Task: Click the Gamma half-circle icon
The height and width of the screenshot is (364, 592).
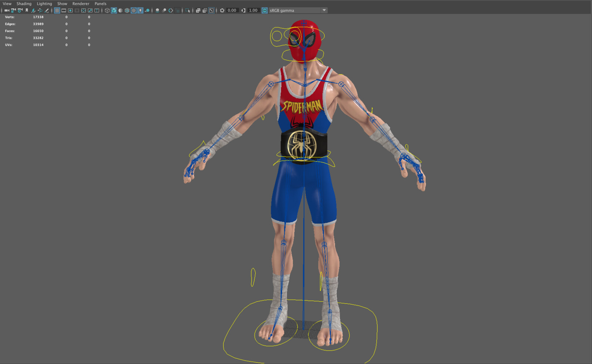Action: point(243,10)
